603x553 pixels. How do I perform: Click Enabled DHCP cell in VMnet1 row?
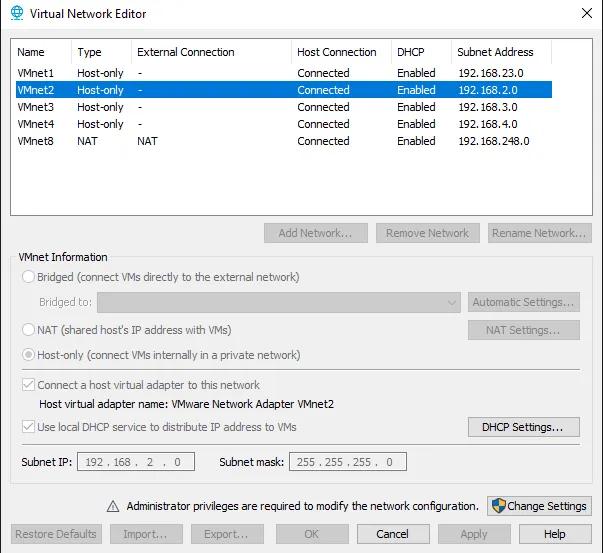click(416, 73)
